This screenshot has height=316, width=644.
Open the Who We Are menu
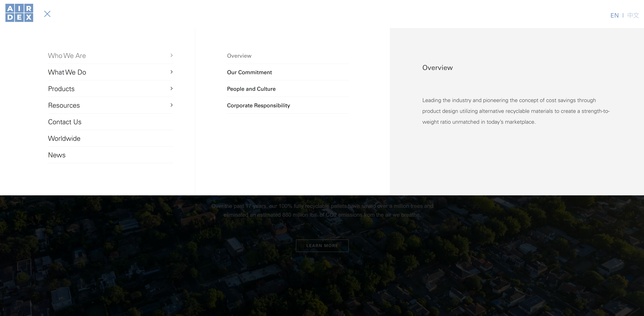(x=67, y=56)
